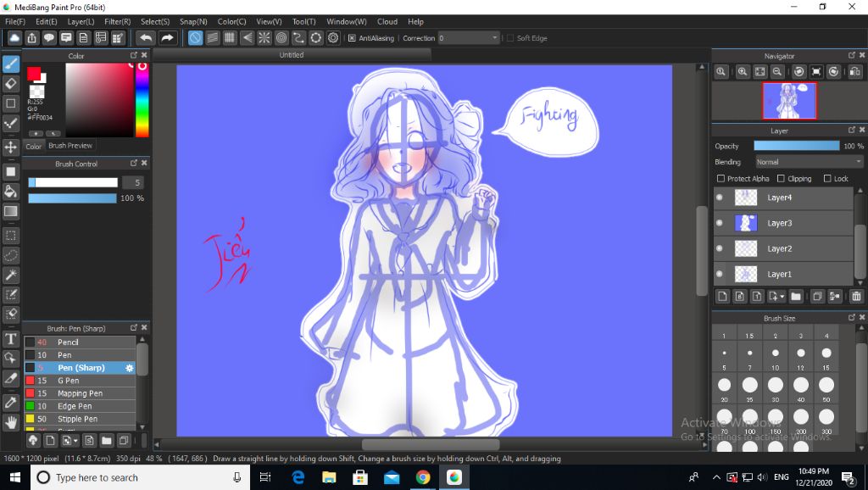The width and height of the screenshot is (868, 490).
Task: Select the Lasso tool
Action: pyautogui.click(x=10, y=256)
